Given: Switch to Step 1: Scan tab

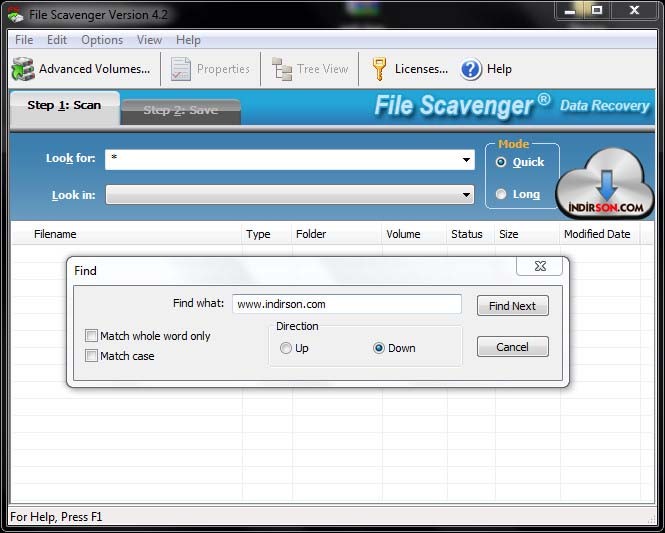Looking at the screenshot, I should [64, 109].
